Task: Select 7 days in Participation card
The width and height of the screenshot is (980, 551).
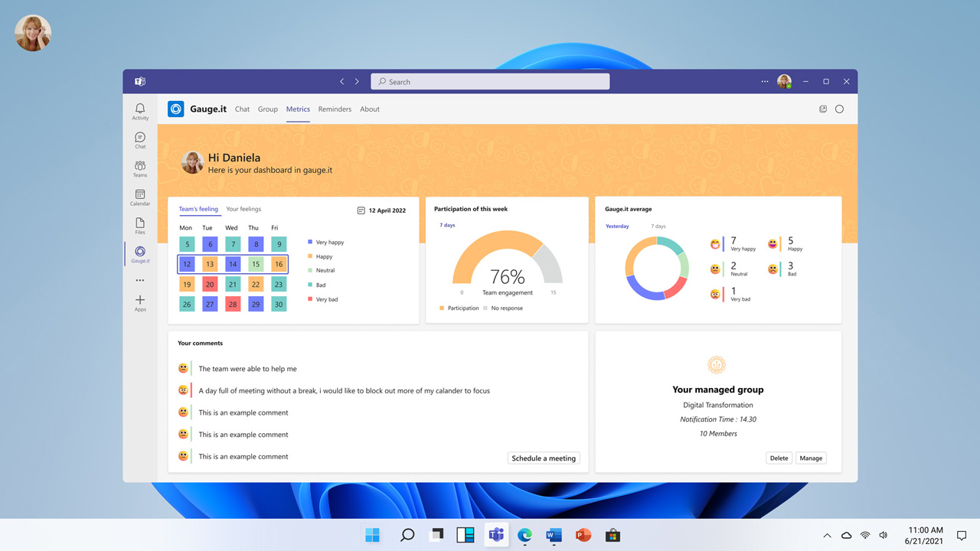Action: click(447, 225)
